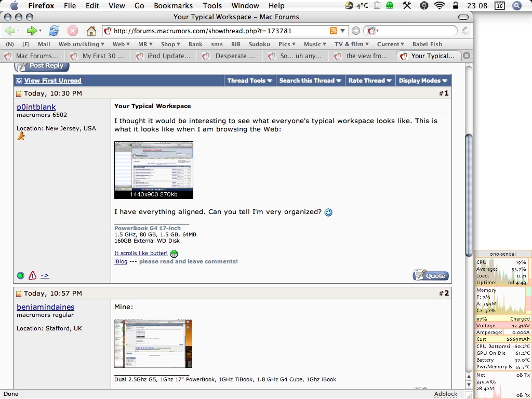Click the crossed tools icon in the menu bar
The height and width of the screenshot is (399, 532).
click(x=407, y=5)
